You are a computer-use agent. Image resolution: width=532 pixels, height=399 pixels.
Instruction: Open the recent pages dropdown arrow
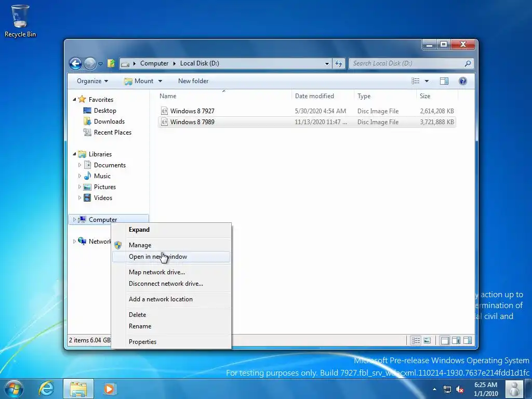click(100, 63)
